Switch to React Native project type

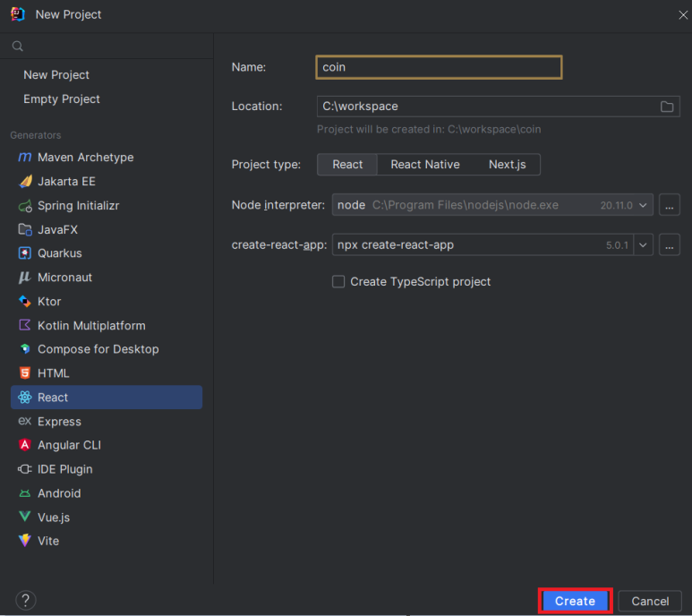(425, 165)
